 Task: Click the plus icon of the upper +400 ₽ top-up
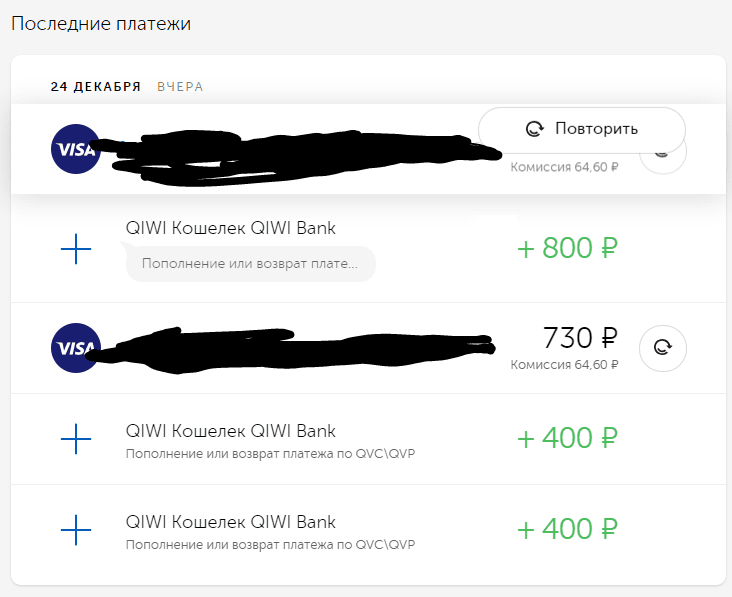(76, 438)
